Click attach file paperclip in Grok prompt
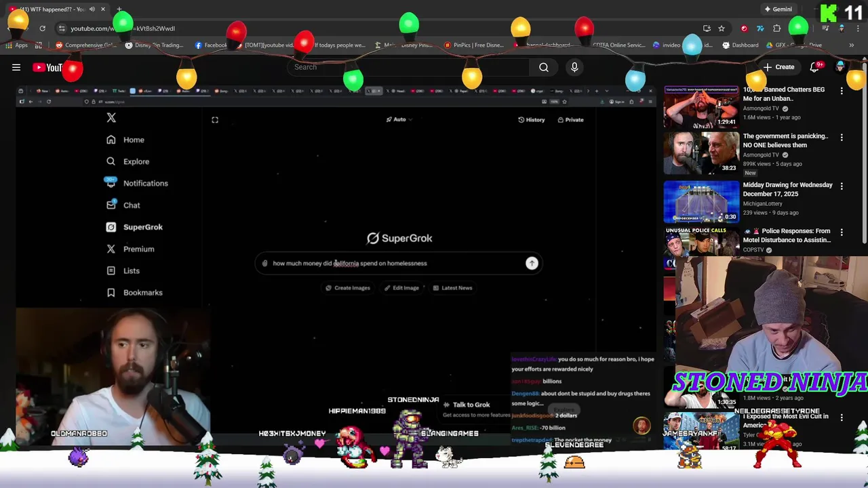 click(265, 263)
